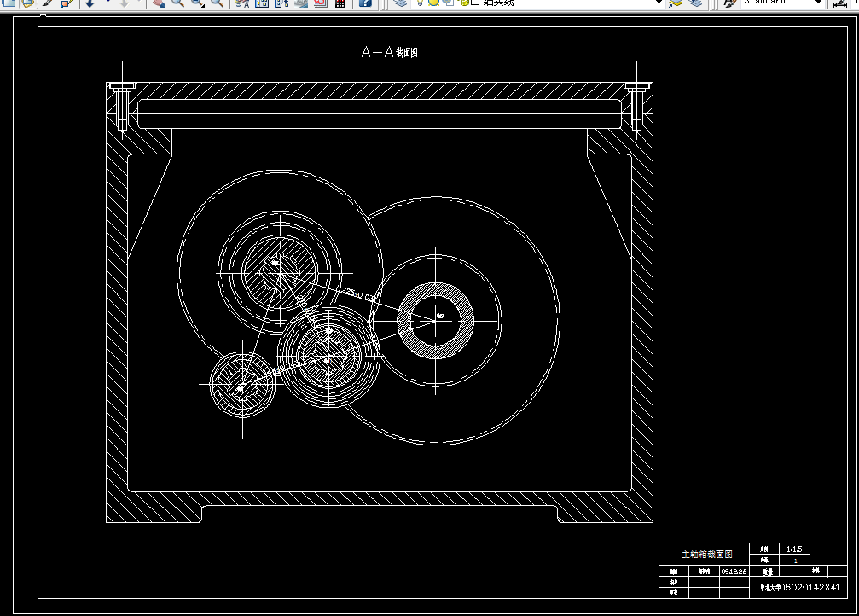Click Make Object's Layer Current icon

(x=676, y=3)
